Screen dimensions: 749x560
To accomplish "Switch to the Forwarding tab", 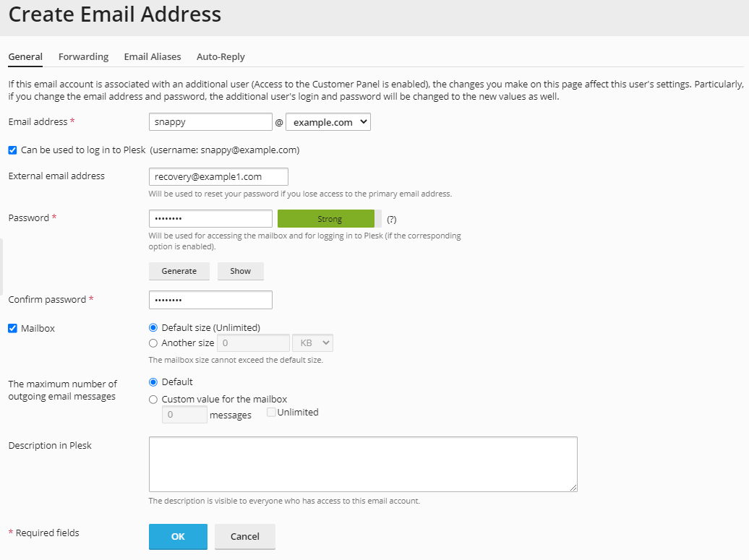I will point(83,56).
